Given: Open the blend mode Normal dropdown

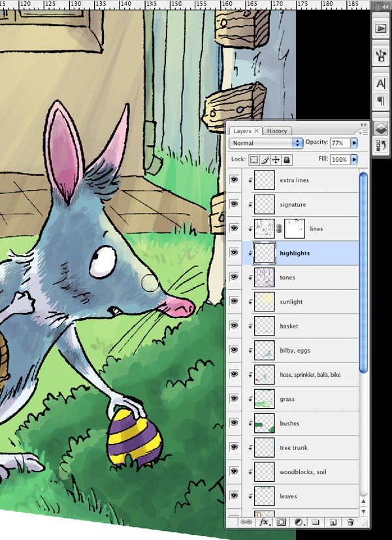Looking at the screenshot, I should click(266, 143).
